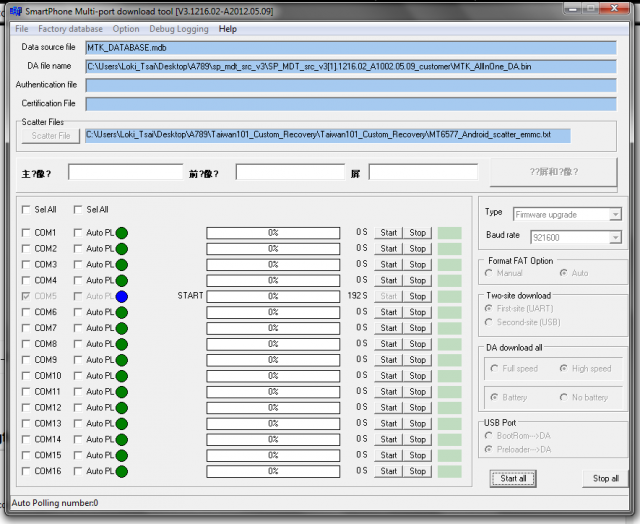The image size is (640, 524).
Task: Click the COM14 progress bar
Action: [x=273, y=440]
